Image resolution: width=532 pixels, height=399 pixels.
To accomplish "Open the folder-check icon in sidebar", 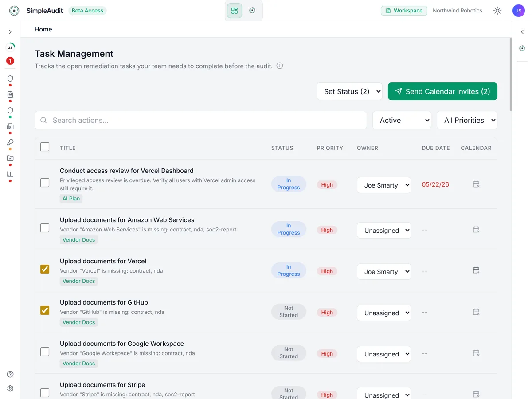I will click(10, 158).
